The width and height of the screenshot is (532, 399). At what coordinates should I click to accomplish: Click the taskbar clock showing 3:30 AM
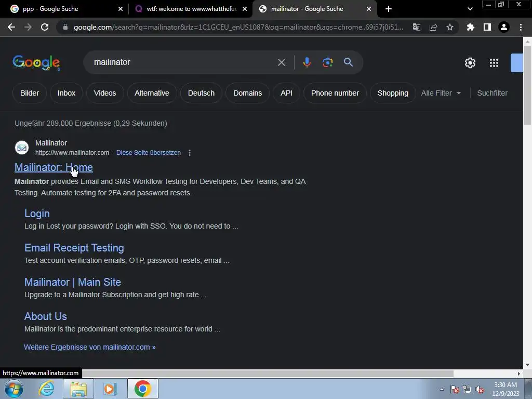tap(506, 389)
